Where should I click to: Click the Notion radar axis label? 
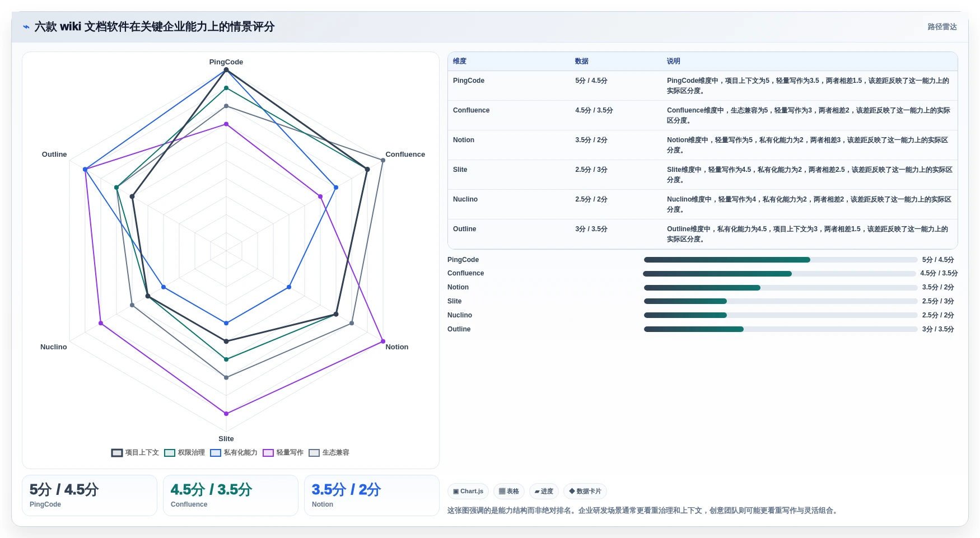(x=397, y=347)
